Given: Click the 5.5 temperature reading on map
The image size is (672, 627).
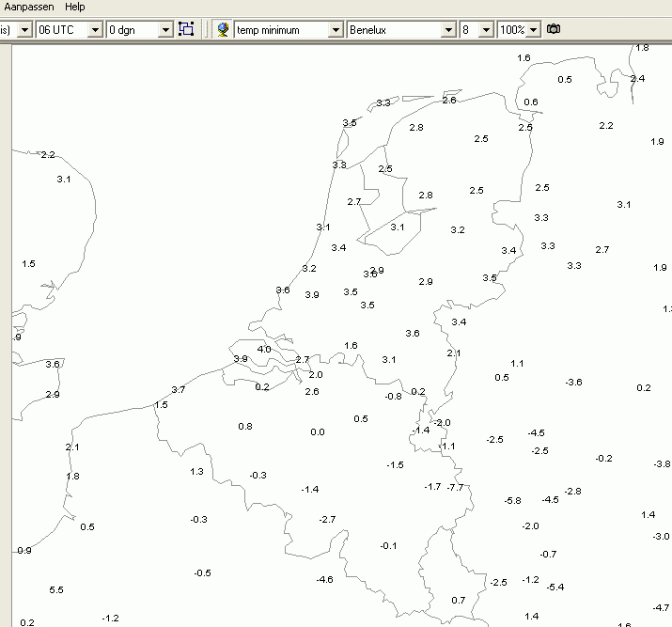Looking at the screenshot, I should pos(56,590).
